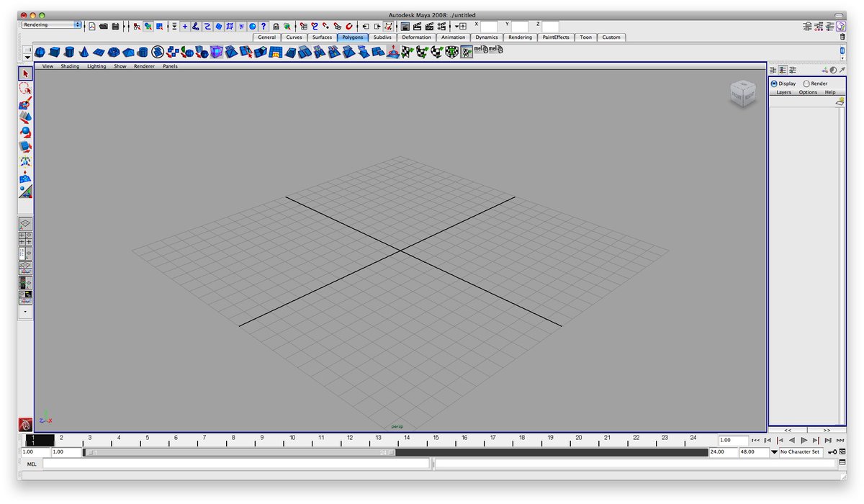Select the arrow selection tool in the toolbox
The image size is (864, 504).
[25, 73]
